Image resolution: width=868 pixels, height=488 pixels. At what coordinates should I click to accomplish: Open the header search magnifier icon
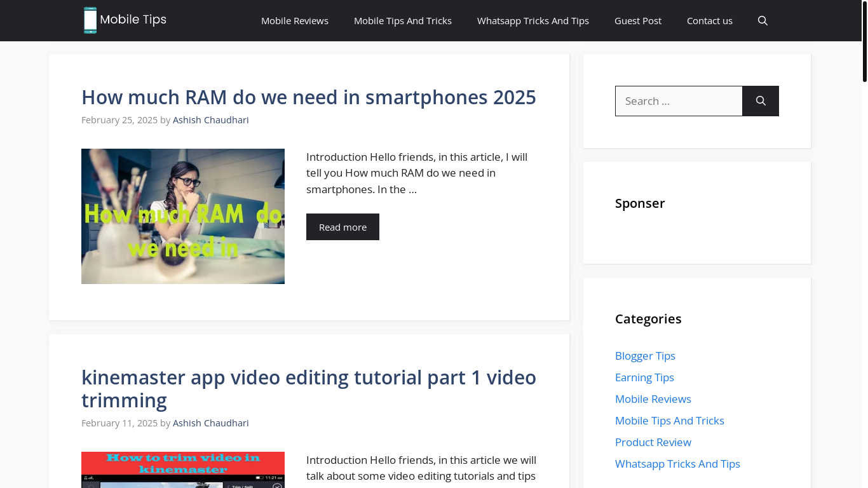pyautogui.click(x=763, y=21)
